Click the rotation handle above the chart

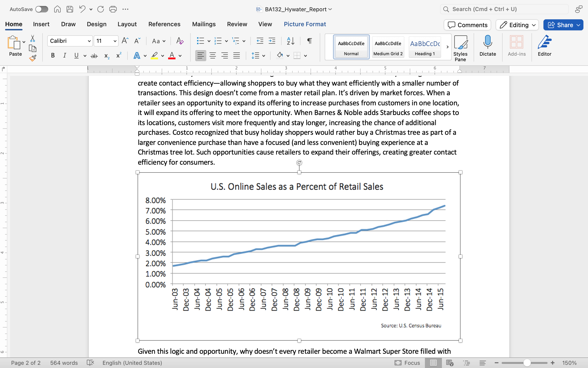coord(299,163)
